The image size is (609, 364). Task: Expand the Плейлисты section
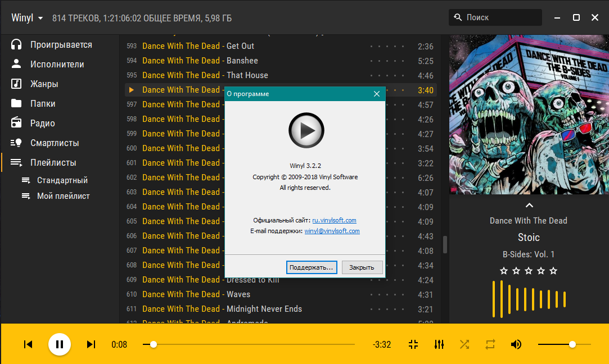click(x=53, y=163)
